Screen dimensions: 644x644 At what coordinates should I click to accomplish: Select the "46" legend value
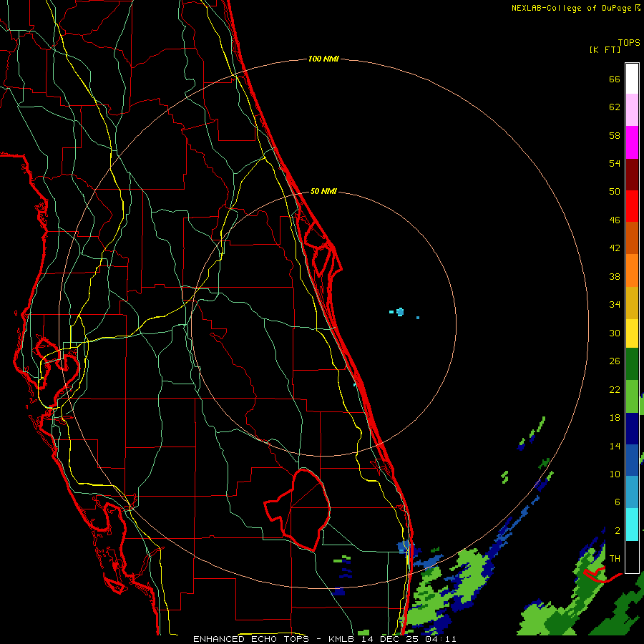pos(615,220)
